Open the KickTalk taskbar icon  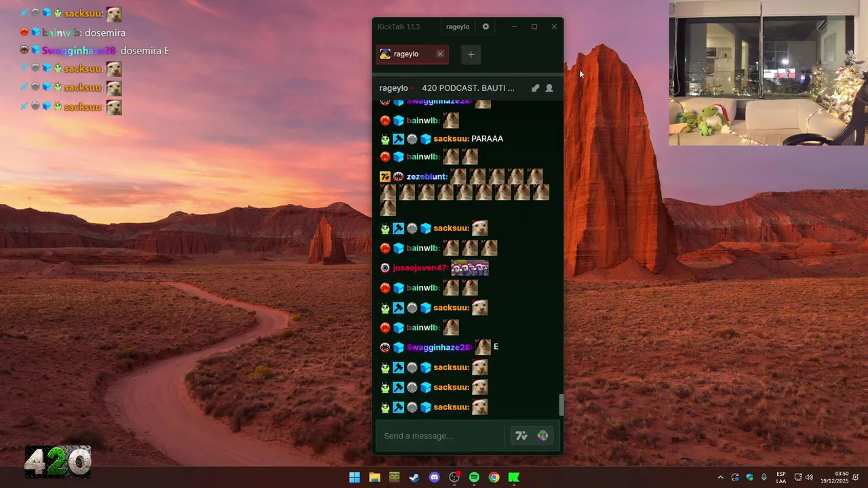coord(514,477)
